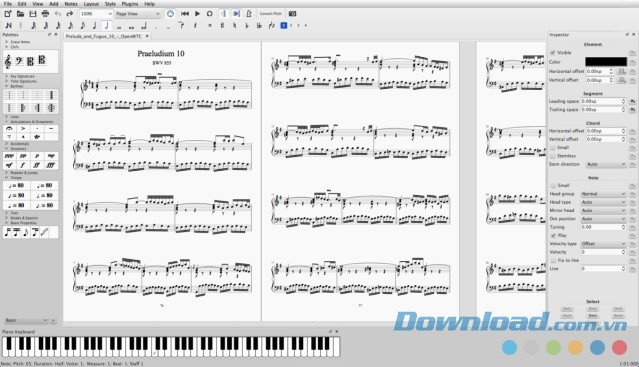The height and width of the screenshot is (367, 639).
Task: Select the mf dynamic in the palette
Action: click(x=9, y=165)
